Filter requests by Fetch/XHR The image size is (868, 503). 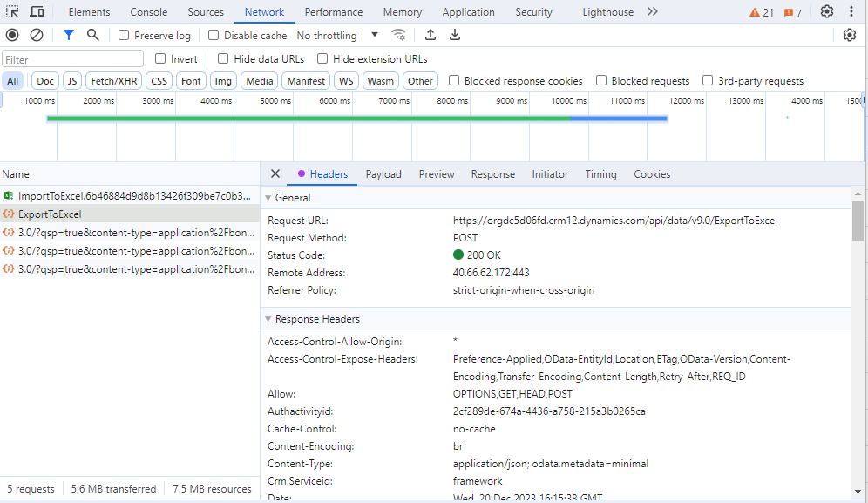[x=113, y=81]
